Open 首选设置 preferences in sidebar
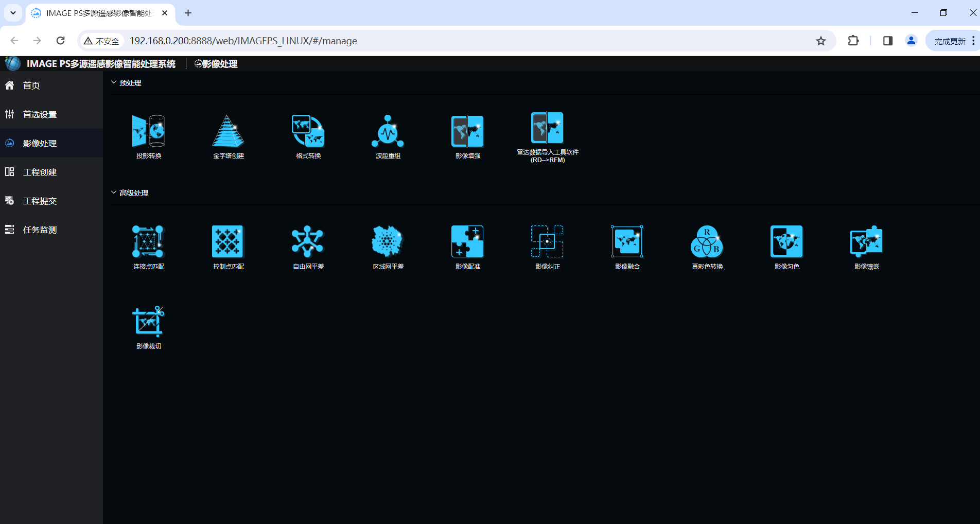This screenshot has height=524, width=980. pos(40,114)
